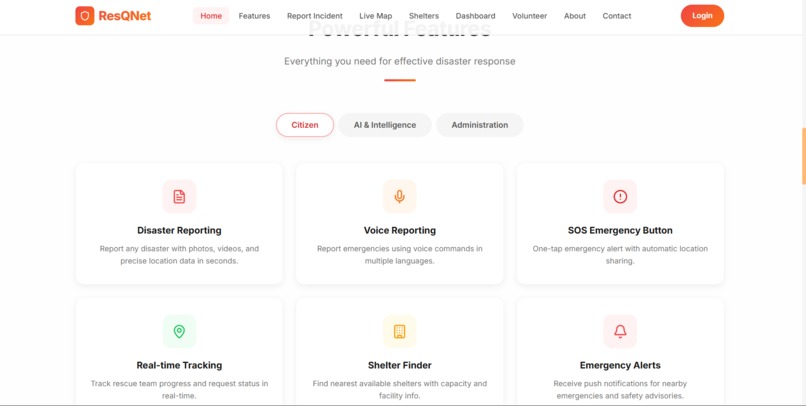This screenshot has height=406, width=806.
Task: Select the Citizen feature tab
Action: tap(305, 125)
